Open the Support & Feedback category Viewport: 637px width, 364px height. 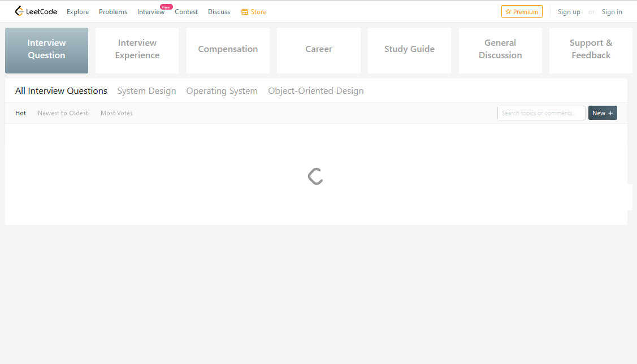(x=591, y=50)
